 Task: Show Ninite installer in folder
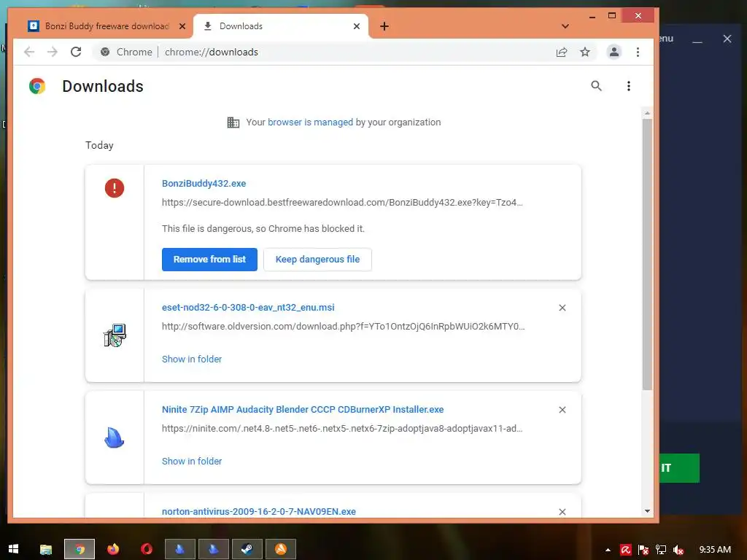click(x=192, y=461)
